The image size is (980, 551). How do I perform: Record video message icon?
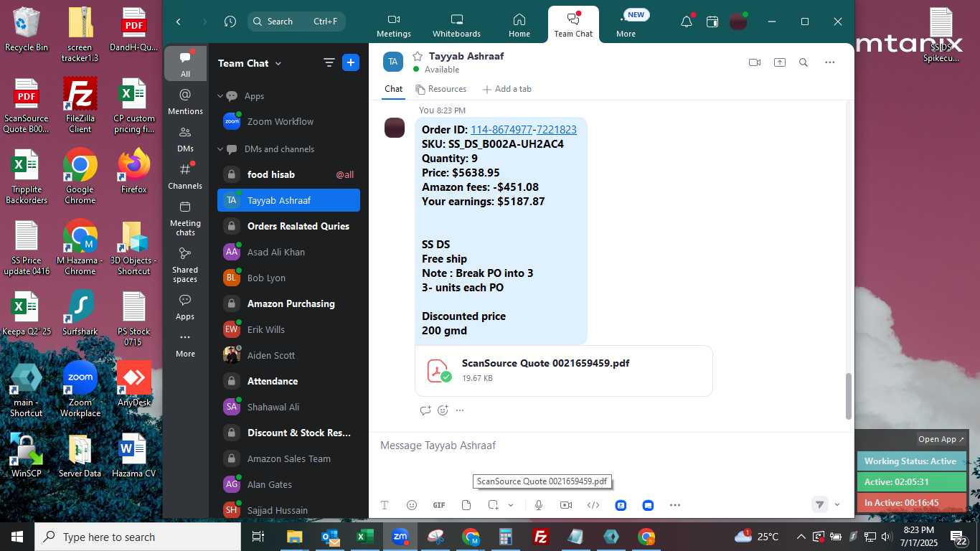pos(566,505)
